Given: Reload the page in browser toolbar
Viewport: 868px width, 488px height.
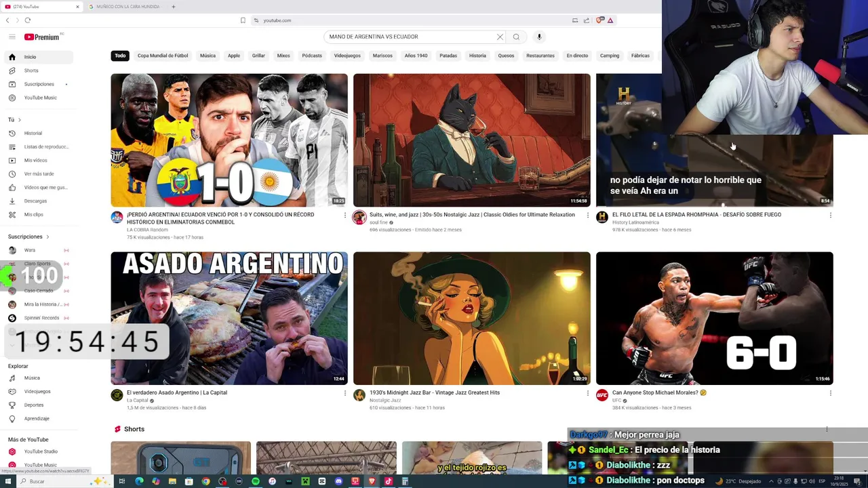Looking at the screenshot, I should (x=28, y=20).
